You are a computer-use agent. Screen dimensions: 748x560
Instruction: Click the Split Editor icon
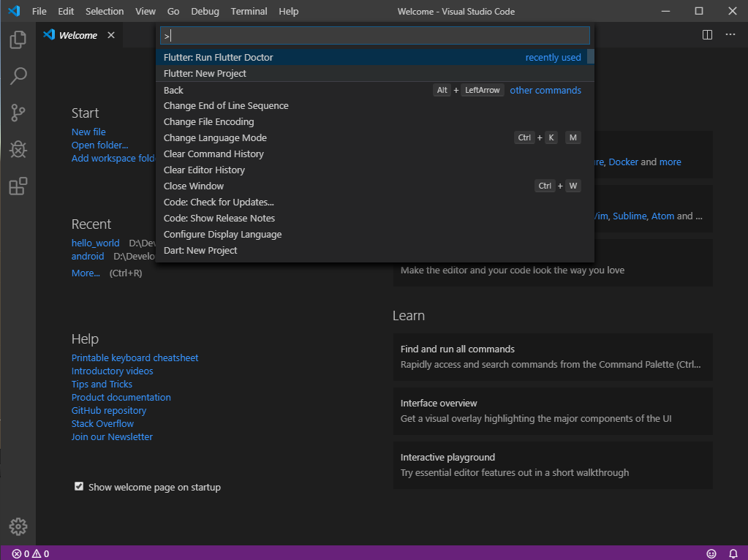[708, 35]
